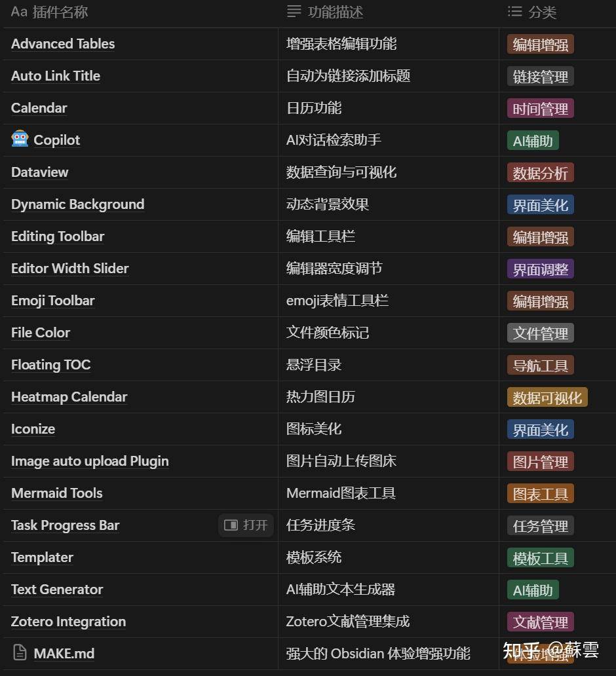This screenshot has width=616, height=676.
Task: Select the AI对话检索助手 description cell
Action: [x=388, y=140]
